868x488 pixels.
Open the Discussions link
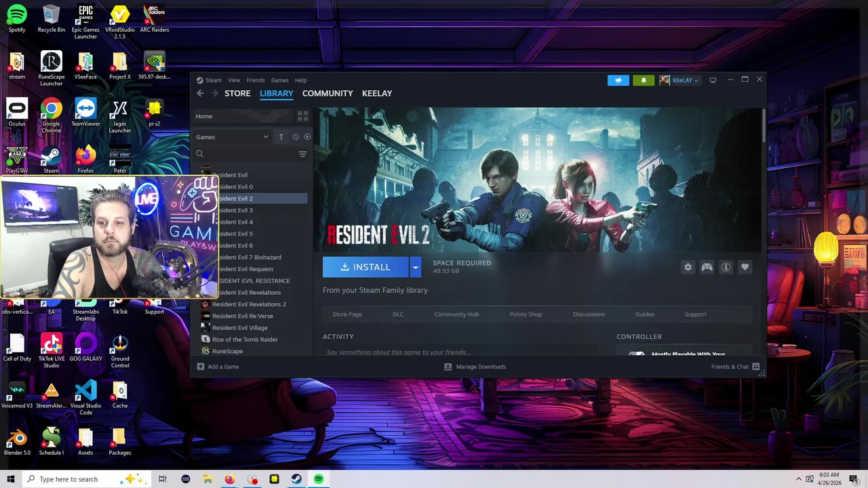(x=589, y=314)
